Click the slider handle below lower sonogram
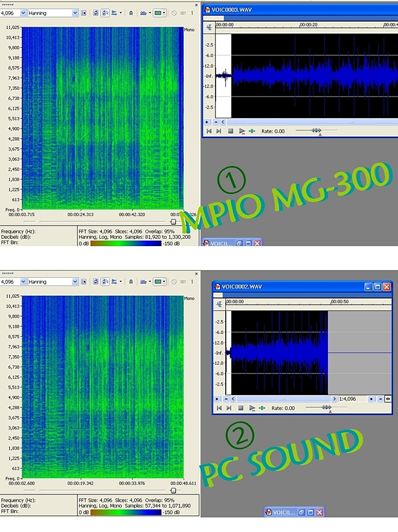 tap(173, 491)
